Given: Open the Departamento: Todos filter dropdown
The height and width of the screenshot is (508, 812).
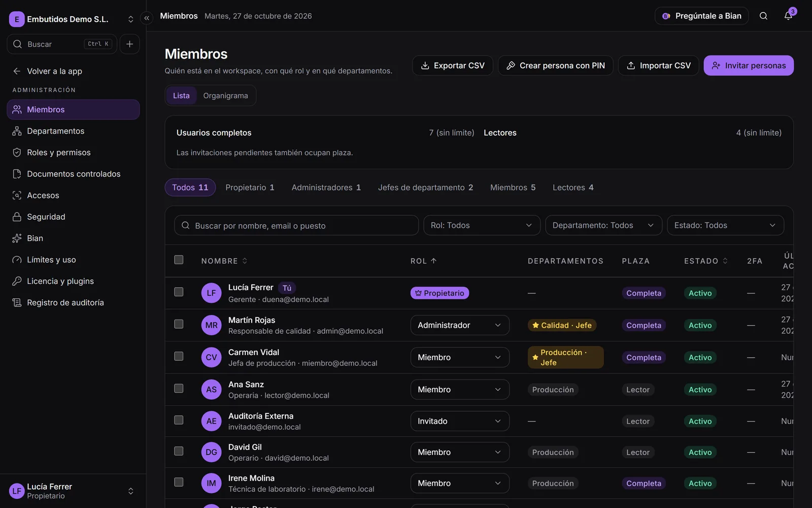Looking at the screenshot, I should click(x=603, y=225).
